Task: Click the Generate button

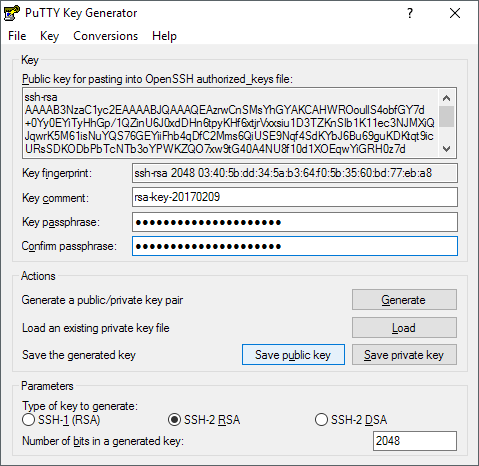Action: (x=404, y=300)
